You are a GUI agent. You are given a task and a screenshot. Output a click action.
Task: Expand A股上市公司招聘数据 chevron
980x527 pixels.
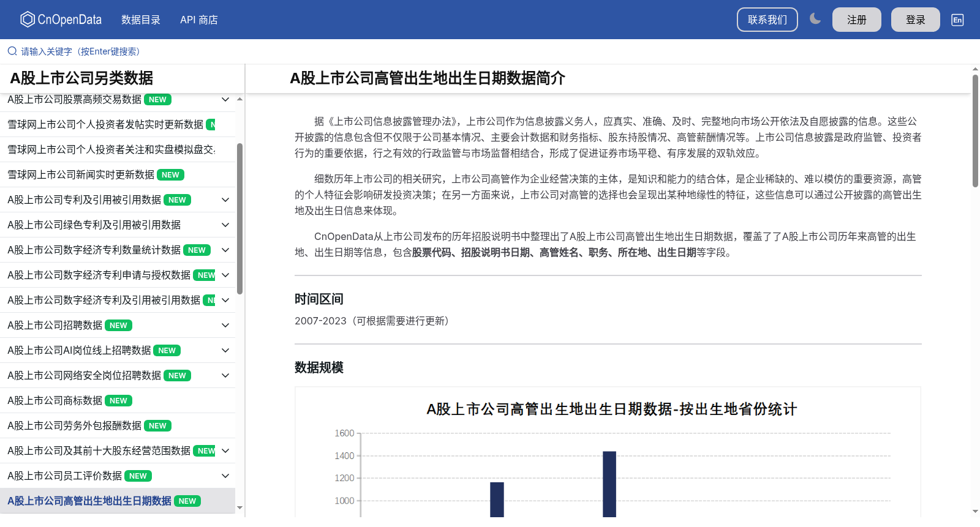point(225,325)
